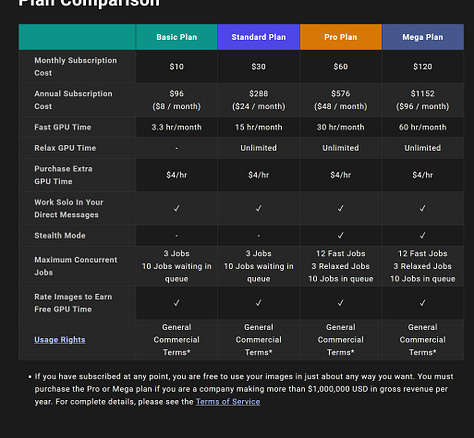
Task: Click the 60 hr/month Fast GPU cell
Action: [423, 127]
